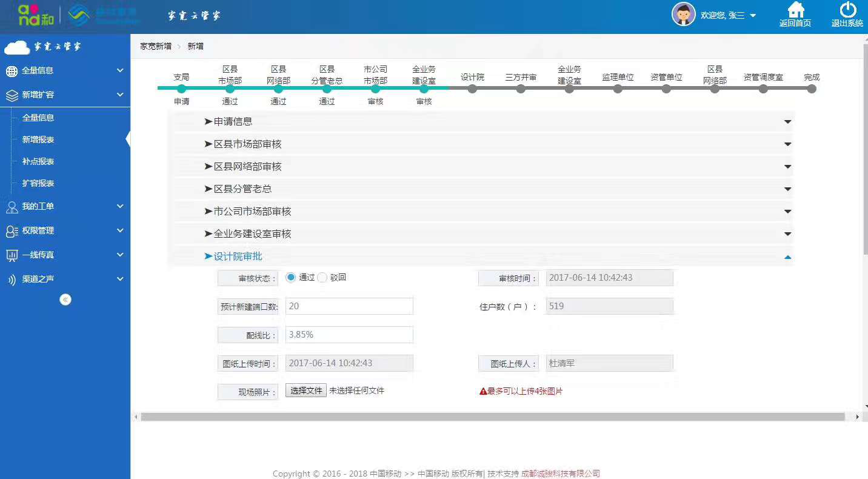
Task: Select the 通过 radio button
Action: 291,278
